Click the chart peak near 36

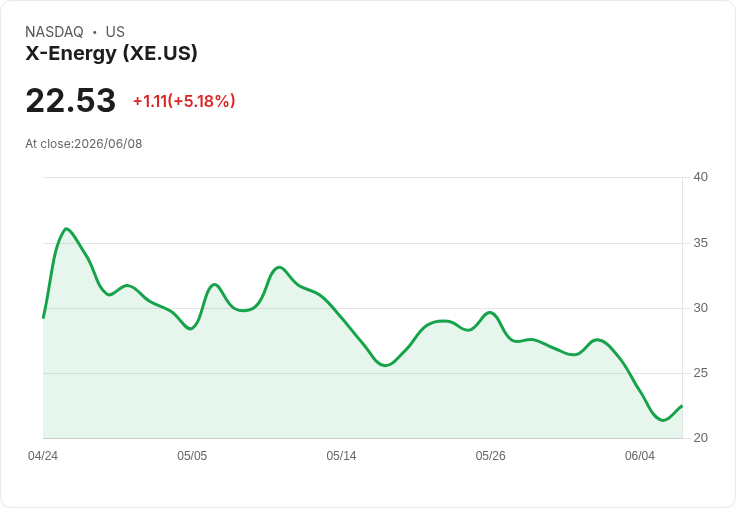pyautogui.click(x=66, y=229)
